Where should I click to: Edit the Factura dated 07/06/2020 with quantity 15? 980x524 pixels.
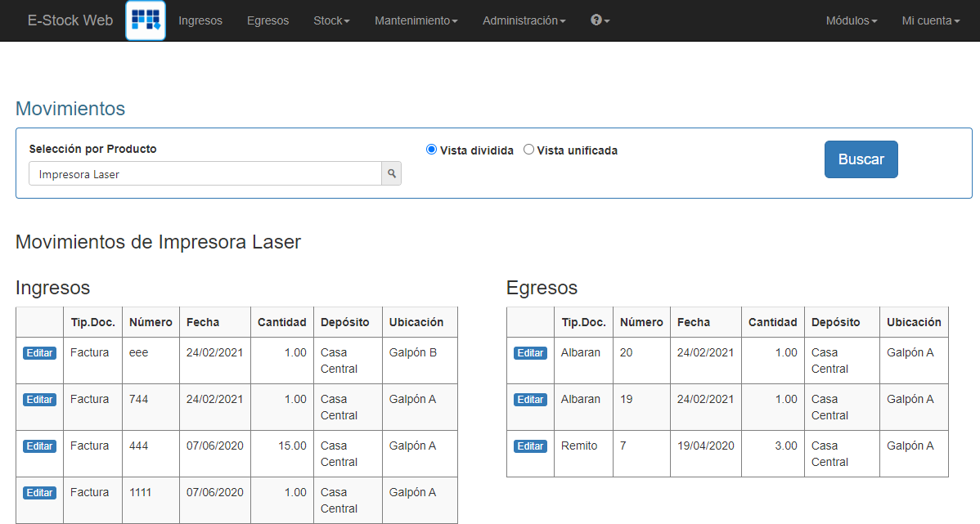(39, 446)
